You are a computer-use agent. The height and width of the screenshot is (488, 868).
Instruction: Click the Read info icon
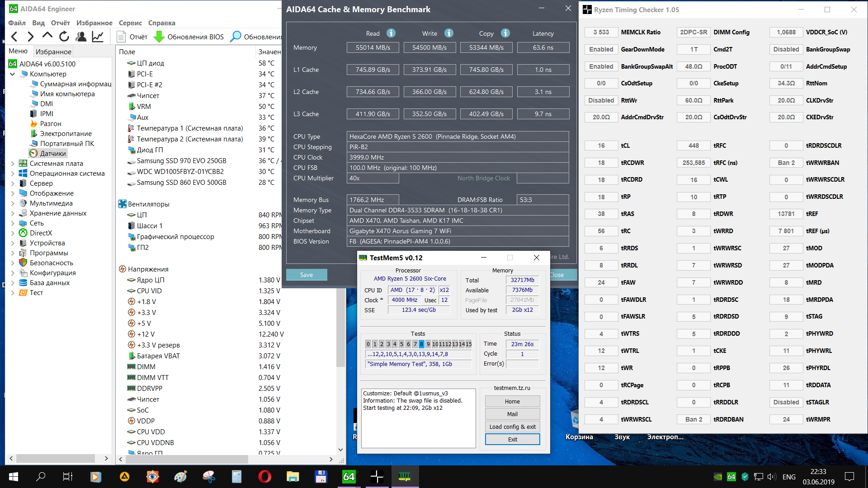(391, 33)
